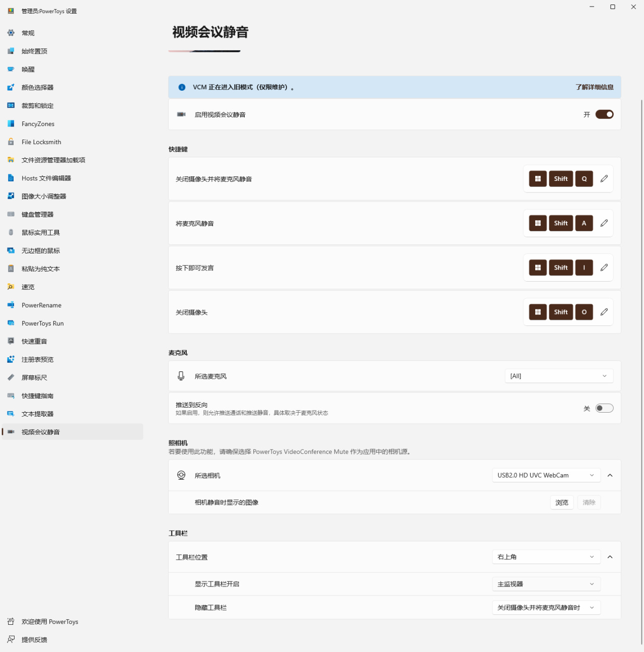Click the Q key of first shortcut
The width and height of the screenshot is (644, 652).
[584, 178]
